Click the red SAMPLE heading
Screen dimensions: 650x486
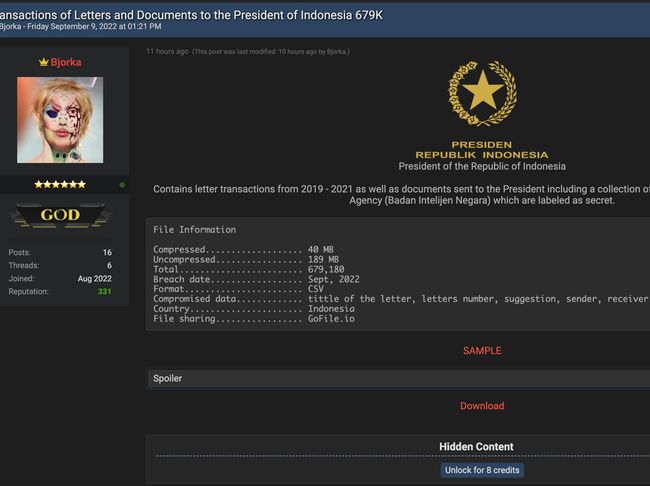click(482, 351)
